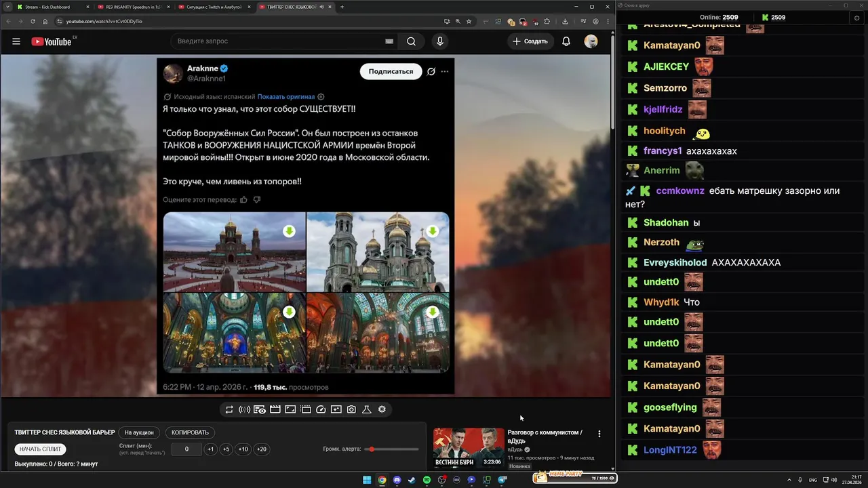The width and height of the screenshot is (868, 488).
Task: Click username Evreyskihohold in chat
Action: [675, 262]
